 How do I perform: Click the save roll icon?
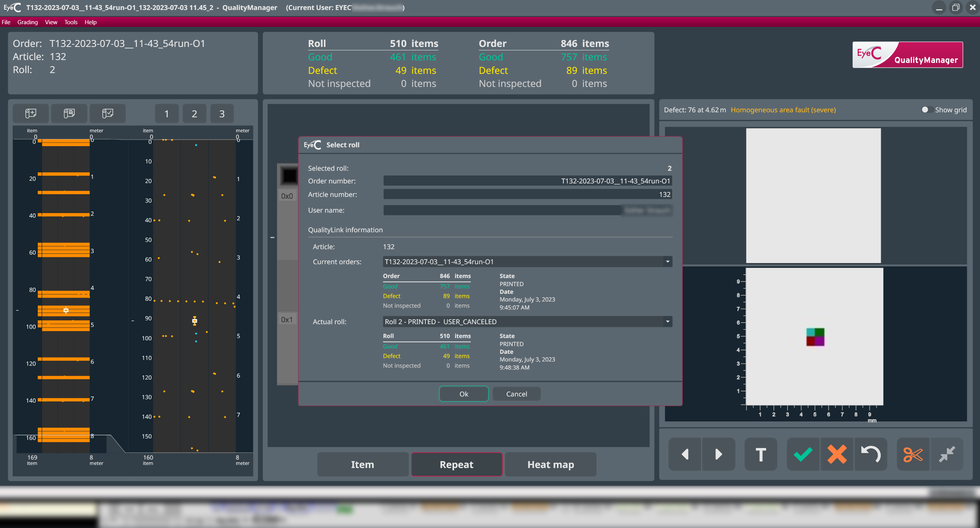coord(69,113)
